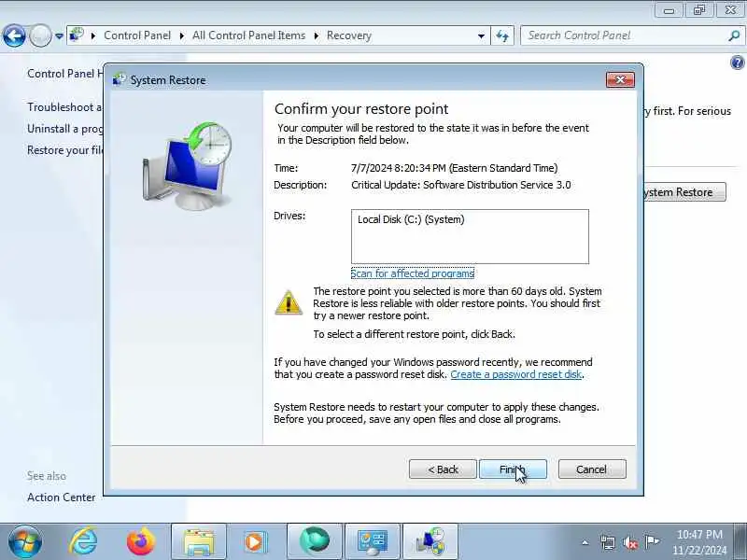This screenshot has height=560, width=747.
Task: Open Create a password reset disk link
Action: 516,374
